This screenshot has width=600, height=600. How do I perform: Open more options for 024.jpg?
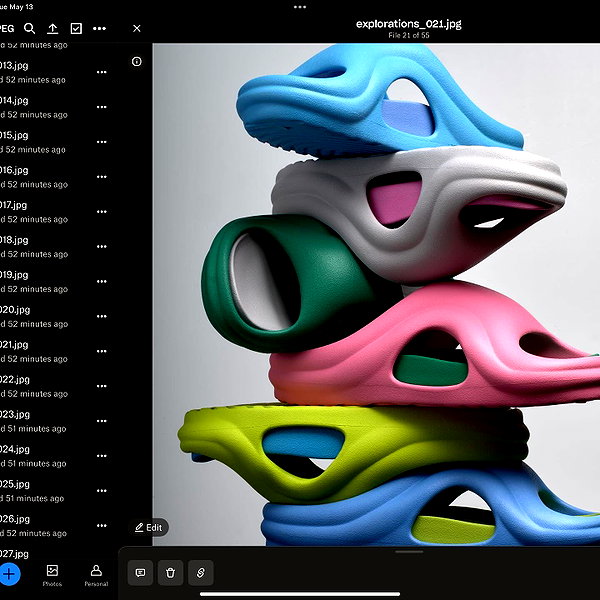(101, 456)
